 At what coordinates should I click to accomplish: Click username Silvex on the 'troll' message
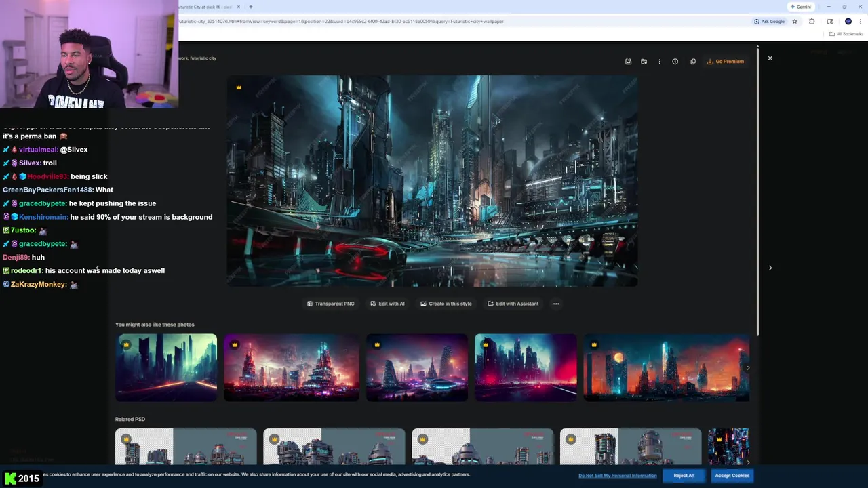(x=29, y=163)
